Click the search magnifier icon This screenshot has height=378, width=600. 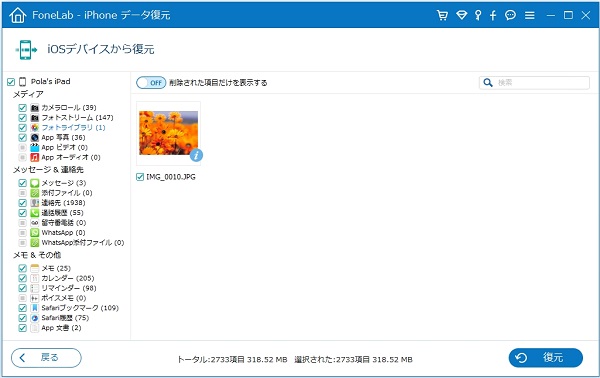(x=488, y=83)
